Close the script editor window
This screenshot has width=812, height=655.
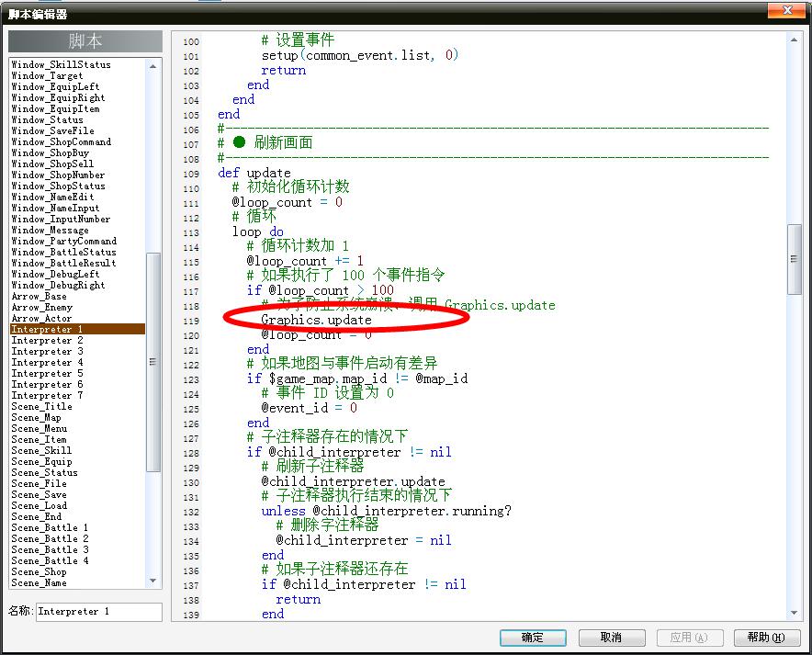786,10
